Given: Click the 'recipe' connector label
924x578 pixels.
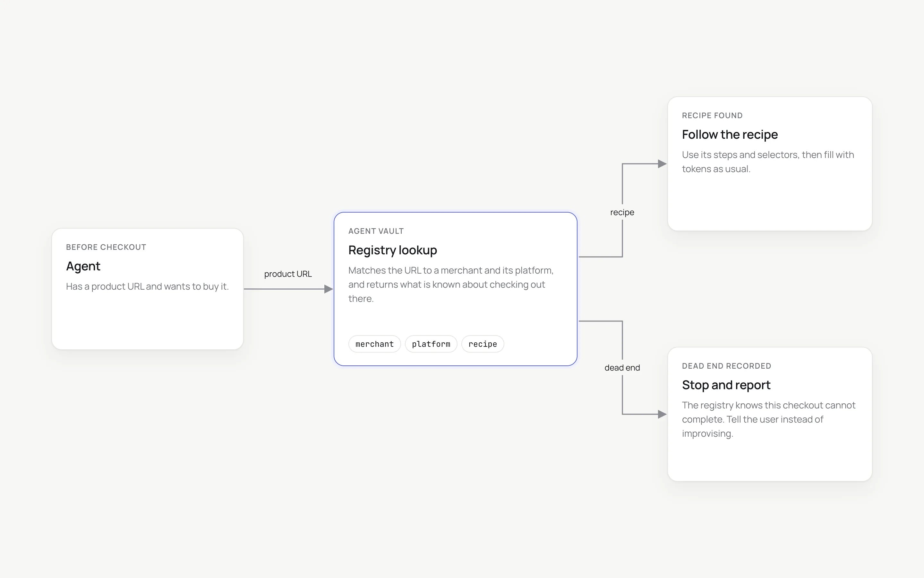Looking at the screenshot, I should click(x=622, y=212).
